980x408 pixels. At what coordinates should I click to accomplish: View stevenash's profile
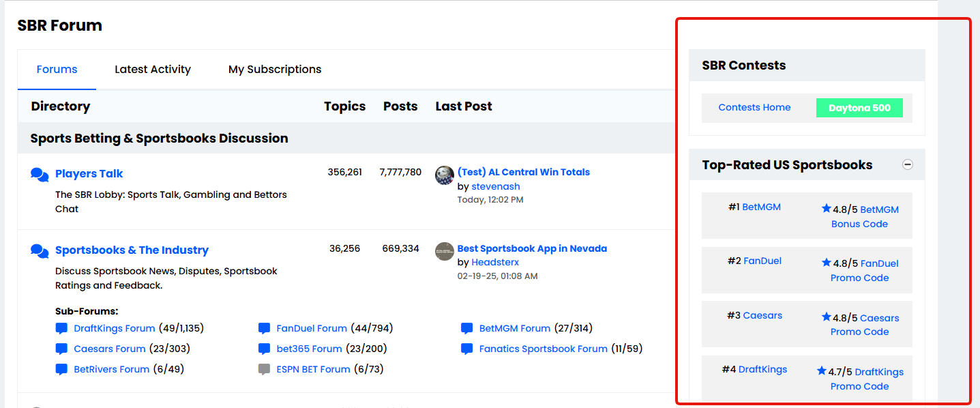[496, 186]
